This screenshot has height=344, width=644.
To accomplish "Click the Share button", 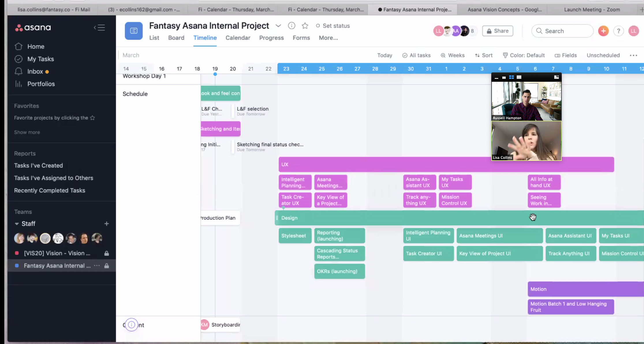I will pos(498,31).
